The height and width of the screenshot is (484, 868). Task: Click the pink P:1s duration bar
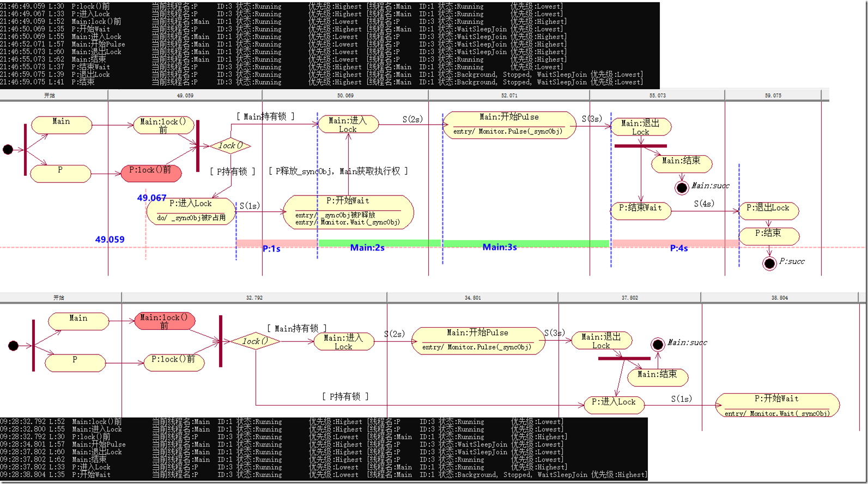pos(277,244)
